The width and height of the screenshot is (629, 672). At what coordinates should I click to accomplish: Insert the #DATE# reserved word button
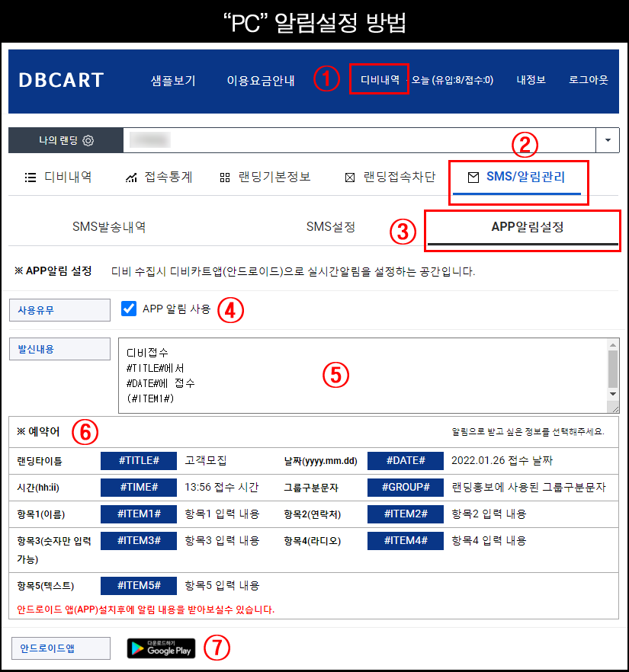pos(405,461)
